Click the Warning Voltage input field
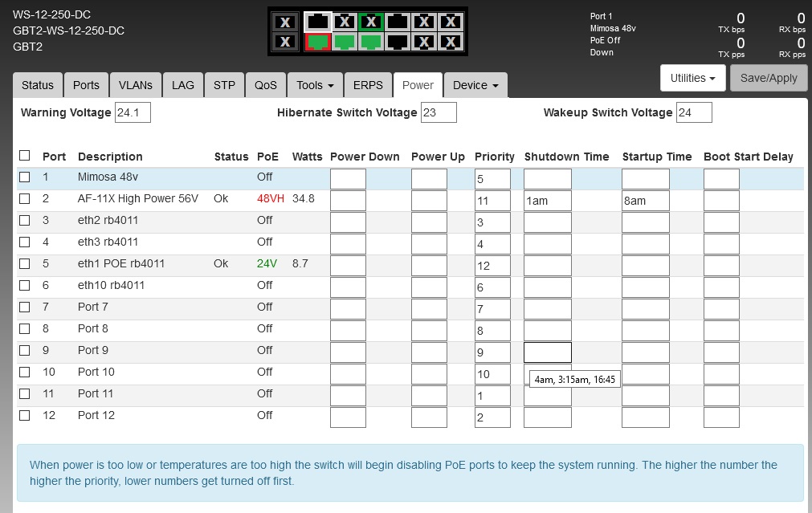This screenshot has height=513, width=812. coord(133,112)
